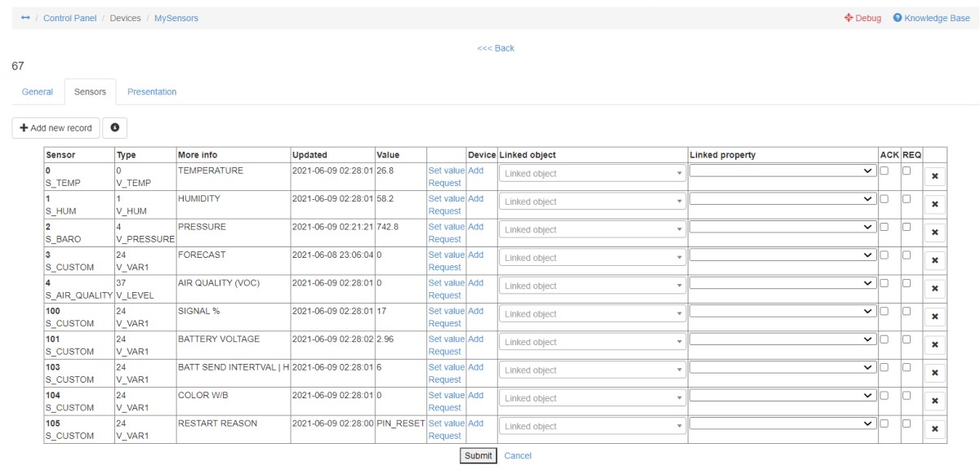The image size is (980, 470).
Task: Click Add device link for SIGNAL % row
Action: [x=476, y=311]
